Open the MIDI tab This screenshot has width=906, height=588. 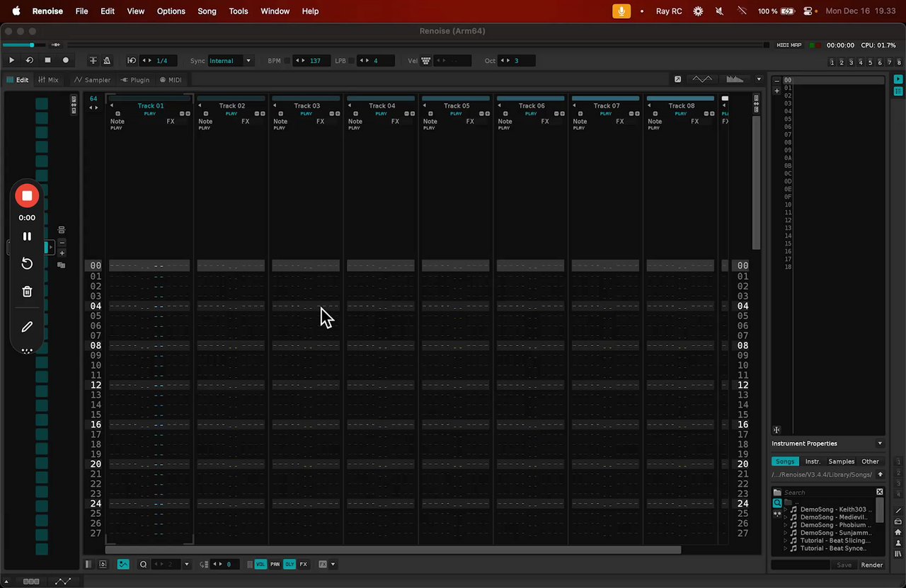pyautogui.click(x=171, y=80)
